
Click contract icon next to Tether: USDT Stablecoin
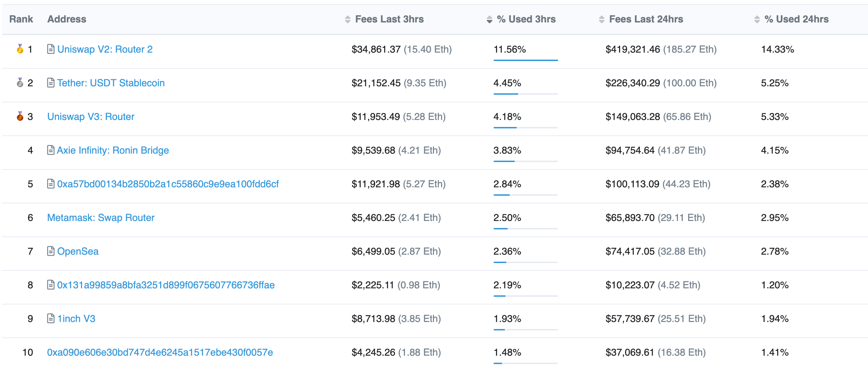click(x=50, y=83)
